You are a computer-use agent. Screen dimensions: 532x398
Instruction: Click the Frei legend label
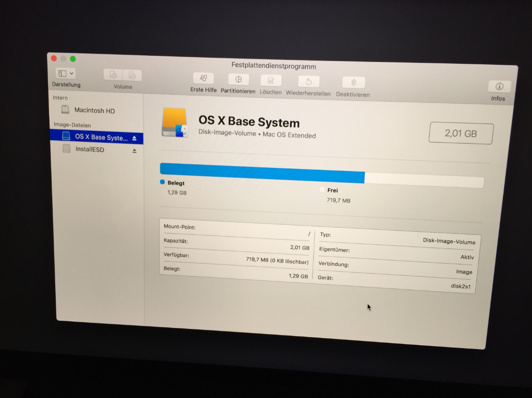(x=333, y=191)
